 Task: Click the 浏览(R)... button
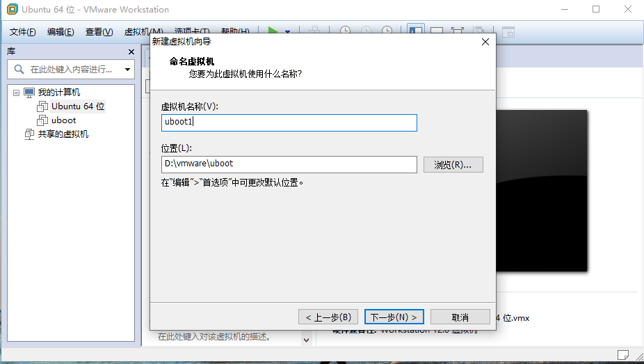pyautogui.click(x=453, y=165)
